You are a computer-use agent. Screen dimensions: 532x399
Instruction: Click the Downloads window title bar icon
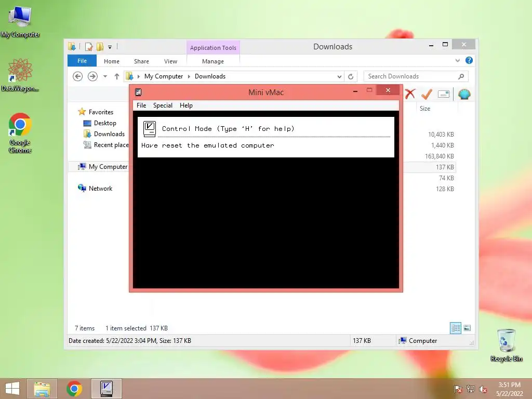pyautogui.click(x=72, y=46)
